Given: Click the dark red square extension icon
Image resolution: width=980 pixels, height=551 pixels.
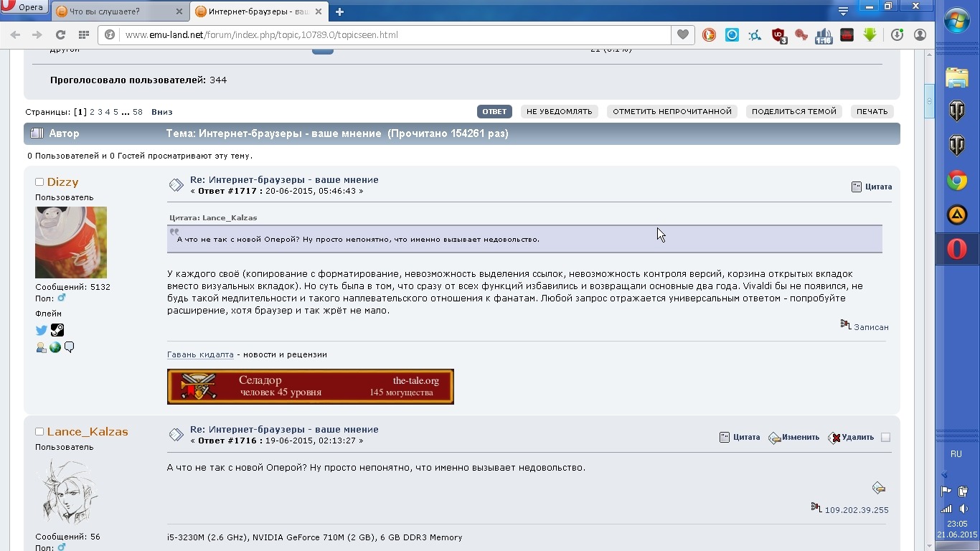Looking at the screenshot, I should pos(847,34).
